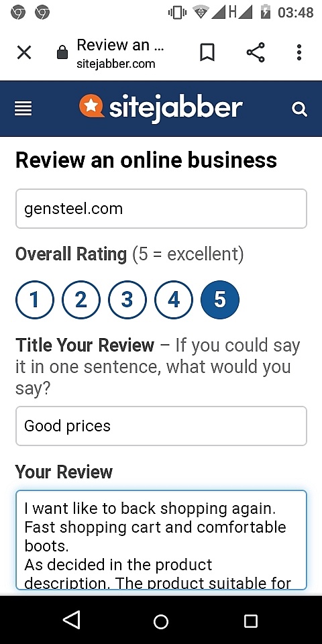The width and height of the screenshot is (322, 644).
Task: Tap the Sitejabber search magnifier icon
Action: [x=299, y=109]
